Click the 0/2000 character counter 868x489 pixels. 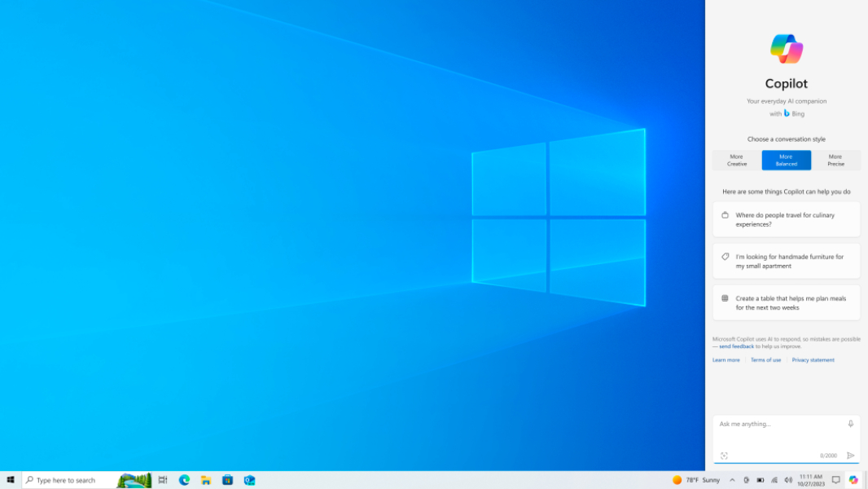tap(830, 456)
